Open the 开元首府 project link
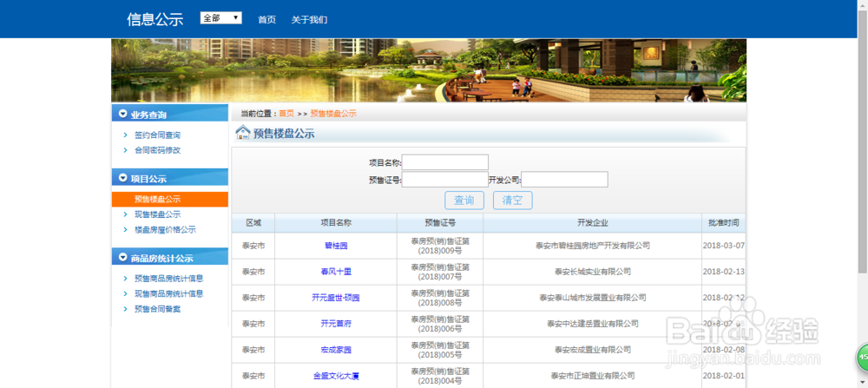 (x=336, y=324)
